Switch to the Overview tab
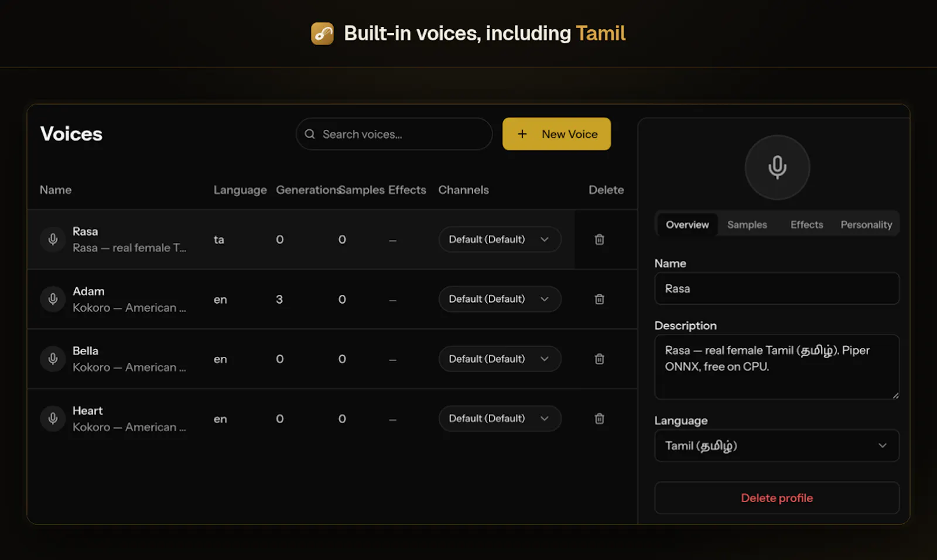 click(688, 225)
